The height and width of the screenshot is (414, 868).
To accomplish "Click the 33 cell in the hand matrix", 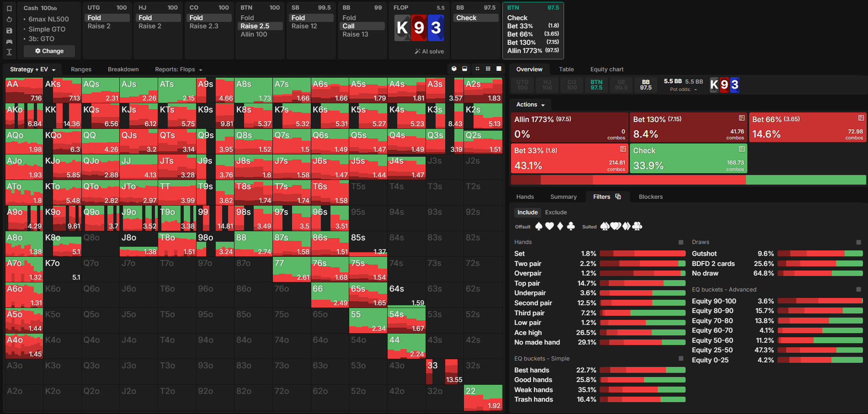I will [x=444, y=372].
